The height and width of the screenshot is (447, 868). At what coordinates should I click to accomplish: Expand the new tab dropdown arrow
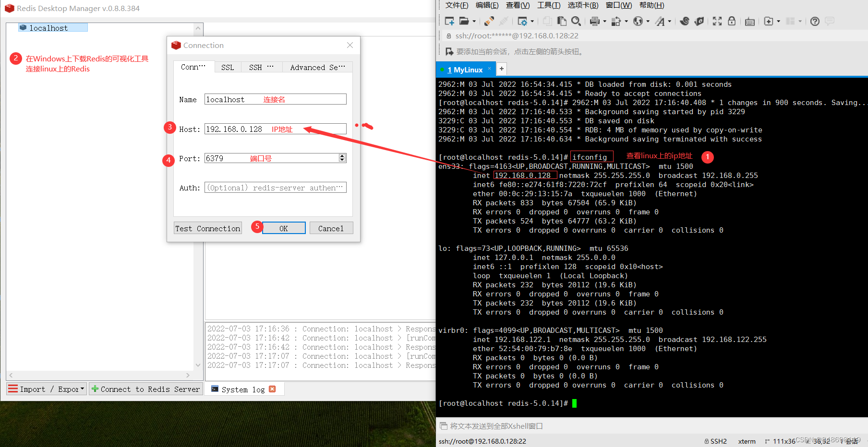(778, 22)
